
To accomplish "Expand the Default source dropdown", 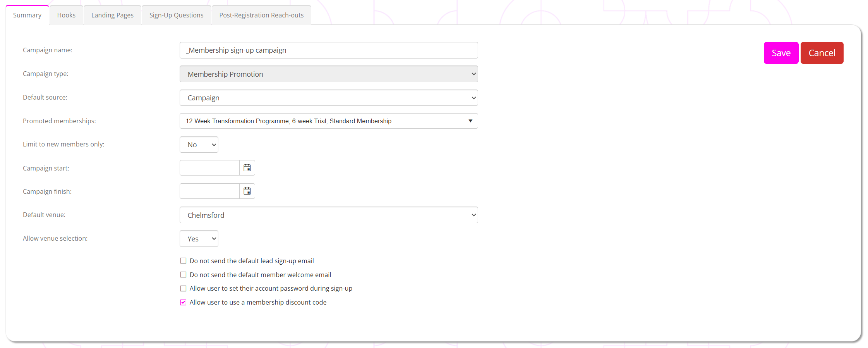I will tap(328, 98).
